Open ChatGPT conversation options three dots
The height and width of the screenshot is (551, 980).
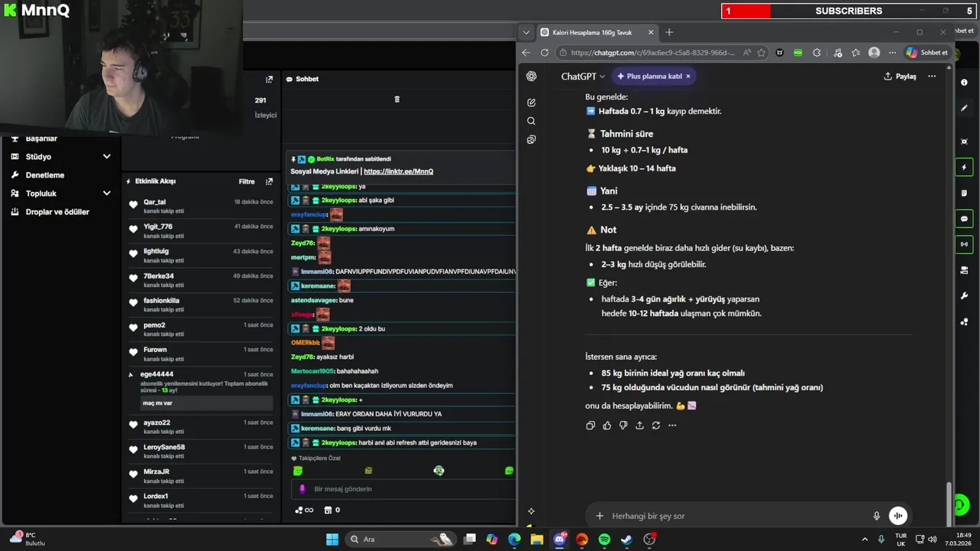[932, 77]
